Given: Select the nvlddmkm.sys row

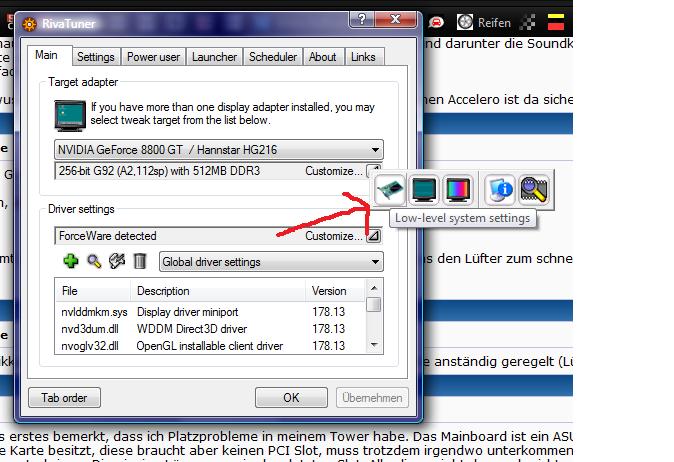Looking at the screenshot, I should tap(211, 312).
